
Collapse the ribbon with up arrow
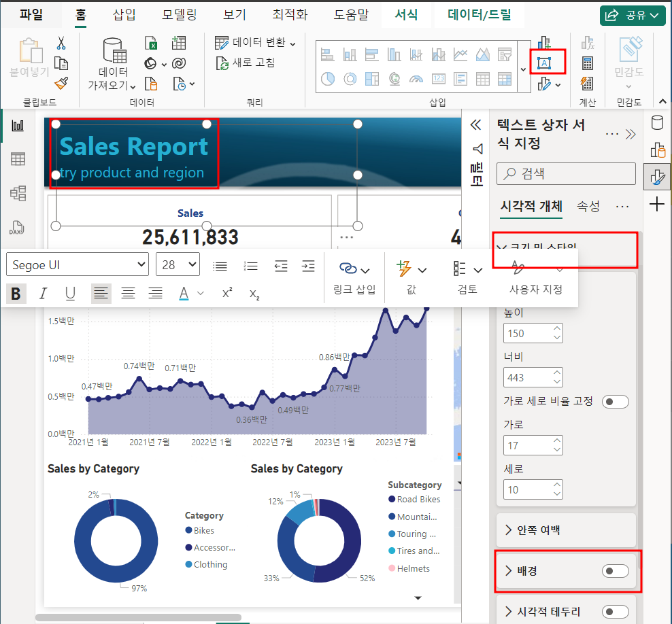(x=662, y=101)
